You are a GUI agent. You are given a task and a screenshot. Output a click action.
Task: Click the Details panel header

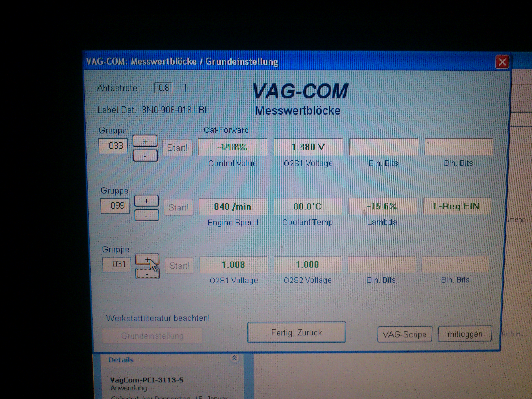(x=121, y=360)
